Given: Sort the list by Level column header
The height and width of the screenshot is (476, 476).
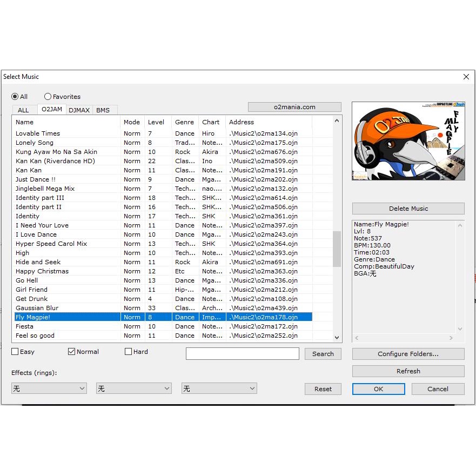Looking at the screenshot, I should coord(158,122).
